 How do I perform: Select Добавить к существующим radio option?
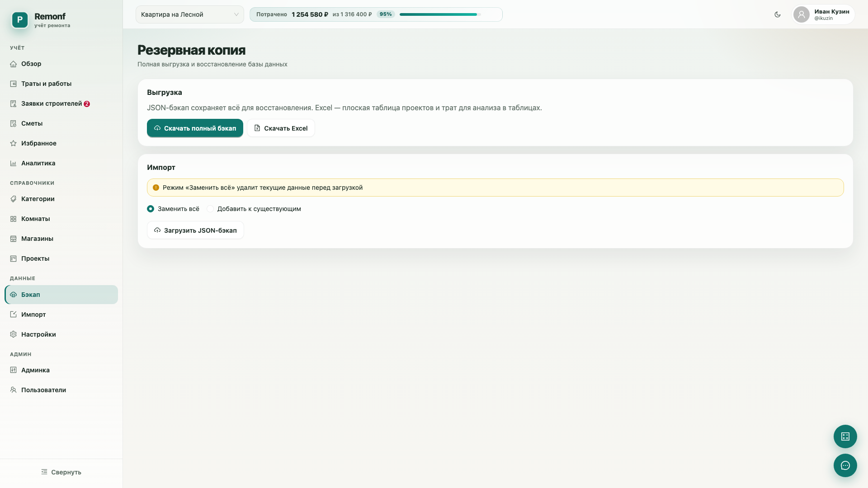210,209
